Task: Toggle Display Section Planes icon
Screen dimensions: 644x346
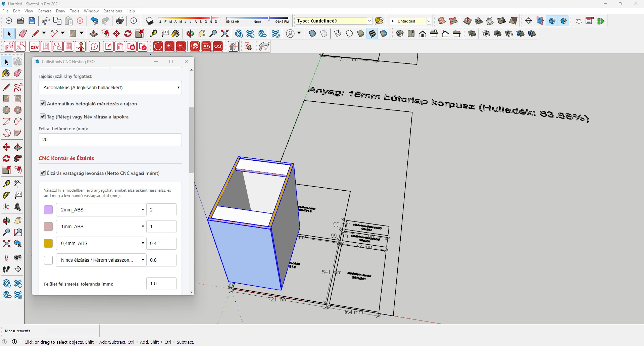Action: click(x=540, y=21)
